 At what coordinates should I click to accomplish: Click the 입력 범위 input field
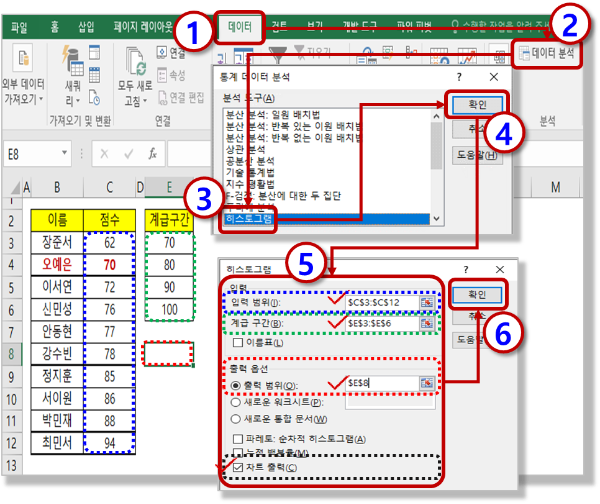[382, 303]
